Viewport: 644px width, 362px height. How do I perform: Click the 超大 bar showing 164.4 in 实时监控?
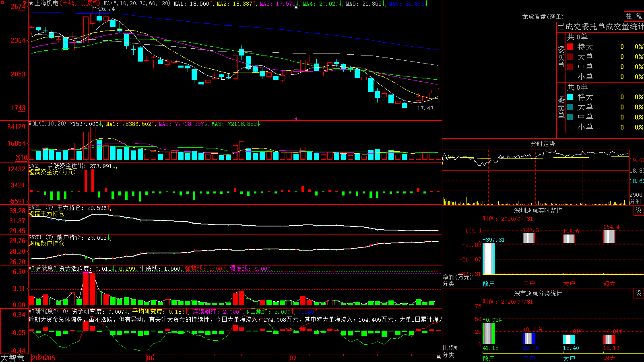coord(609,237)
